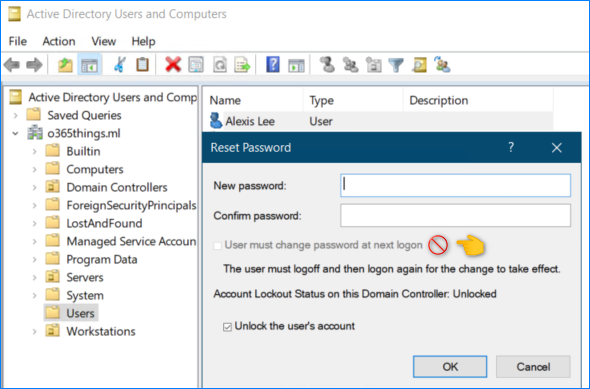590x389 pixels.
Task: Expand the Builtin container
Action: 35,151
